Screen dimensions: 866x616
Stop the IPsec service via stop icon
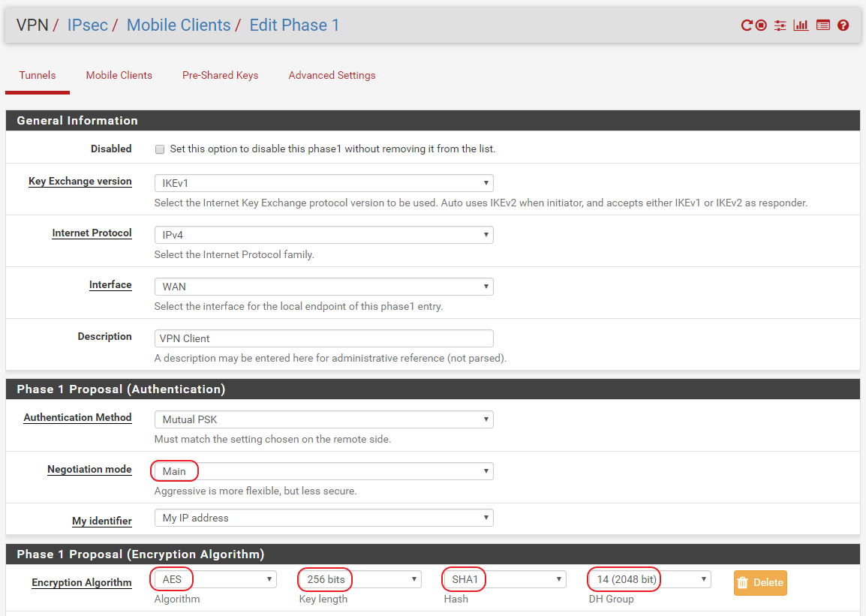tap(761, 25)
